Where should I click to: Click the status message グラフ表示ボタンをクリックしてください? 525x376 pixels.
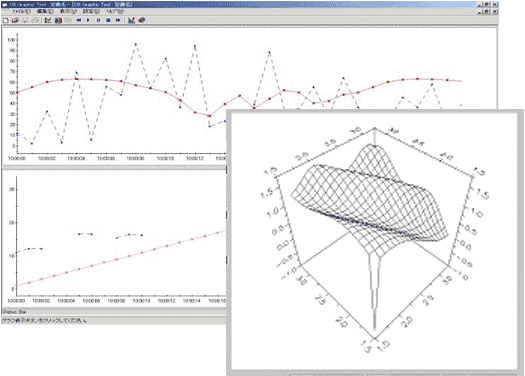click(44, 320)
